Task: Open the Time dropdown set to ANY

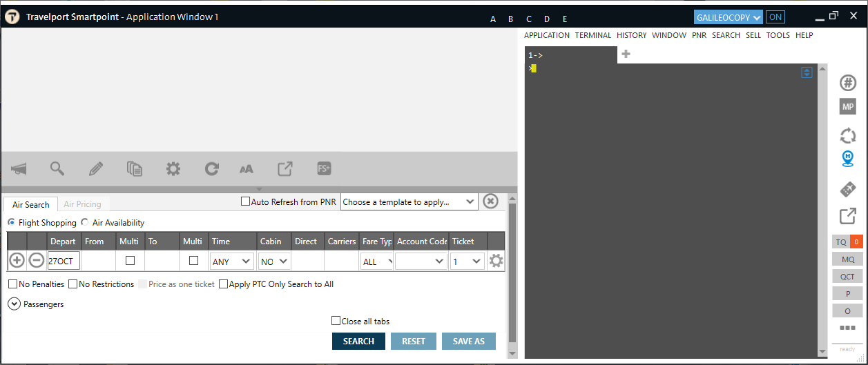Action: pyautogui.click(x=231, y=262)
